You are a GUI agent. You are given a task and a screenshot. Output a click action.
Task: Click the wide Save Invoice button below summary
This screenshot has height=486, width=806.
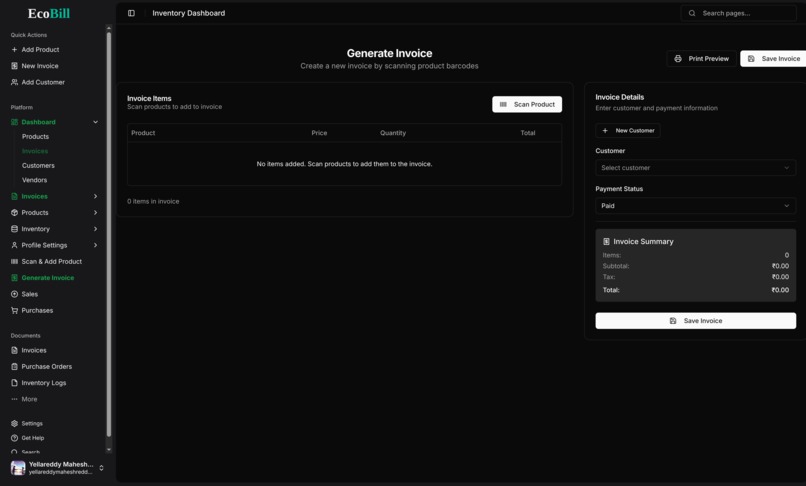[x=695, y=321]
